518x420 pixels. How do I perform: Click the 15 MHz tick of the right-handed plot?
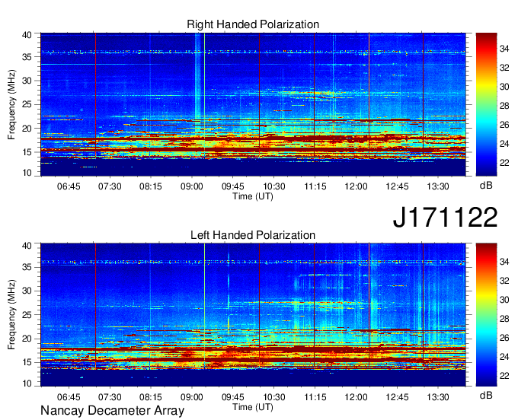(27, 152)
